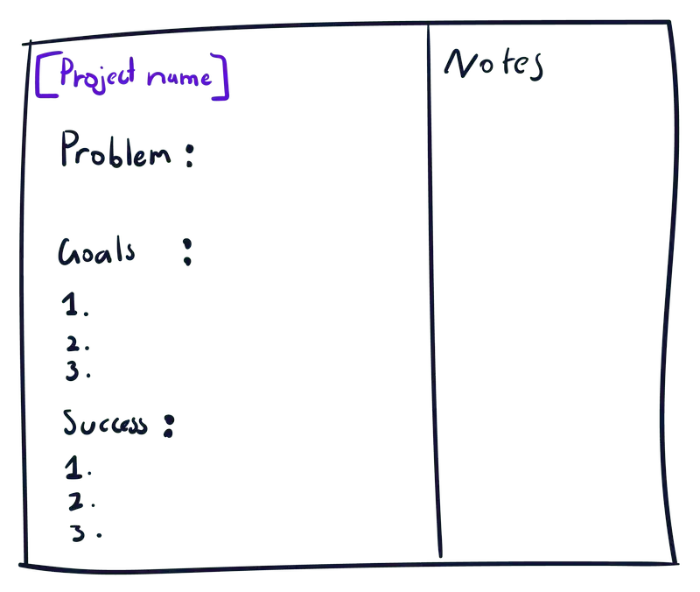Click the number 3 marker under Goals
The height and width of the screenshot is (592, 700).
[x=73, y=370]
